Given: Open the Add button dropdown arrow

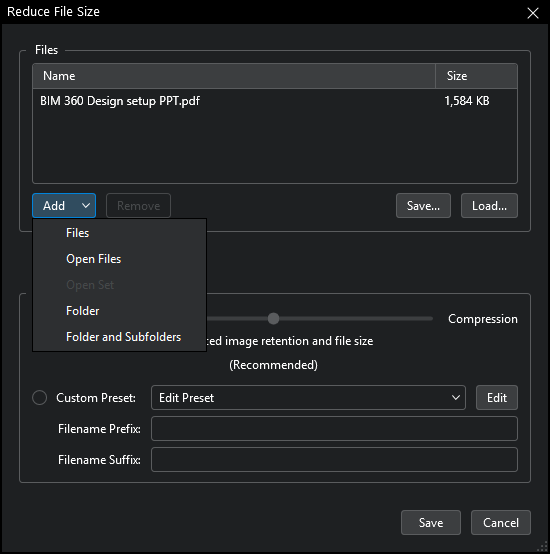Looking at the screenshot, I should point(85,205).
